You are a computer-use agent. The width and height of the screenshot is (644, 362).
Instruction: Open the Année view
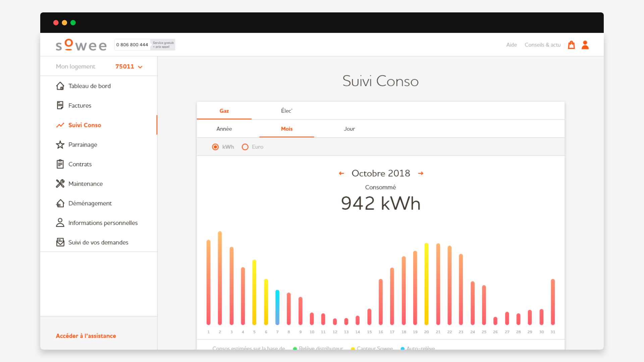224,129
